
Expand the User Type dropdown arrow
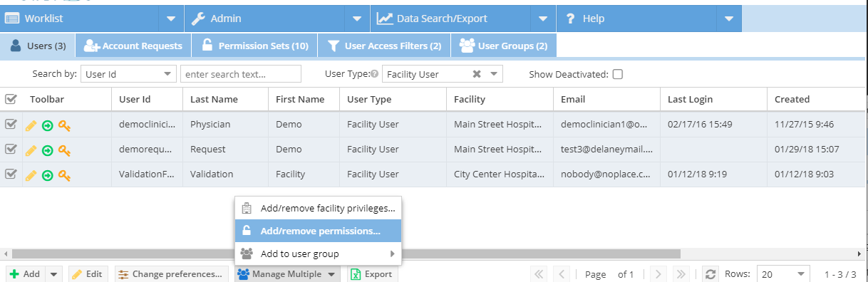click(495, 74)
